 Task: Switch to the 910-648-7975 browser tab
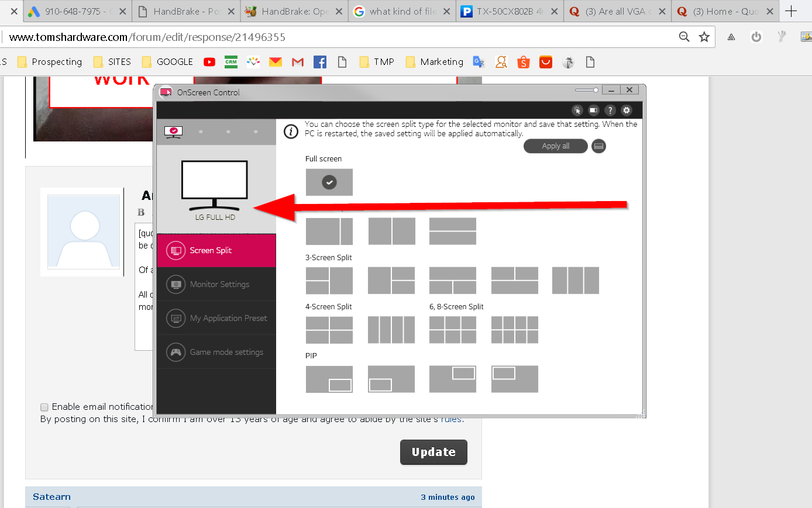[x=78, y=11]
